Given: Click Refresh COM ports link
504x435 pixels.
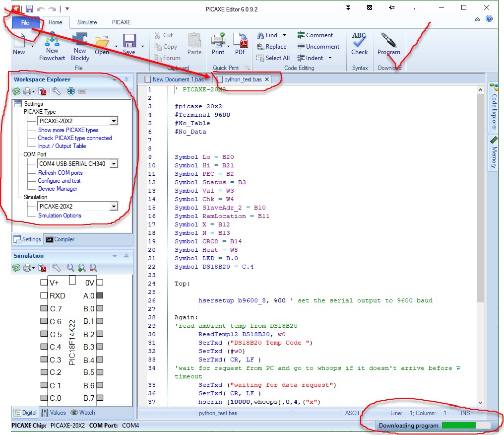Looking at the screenshot, I should [x=61, y=173].
